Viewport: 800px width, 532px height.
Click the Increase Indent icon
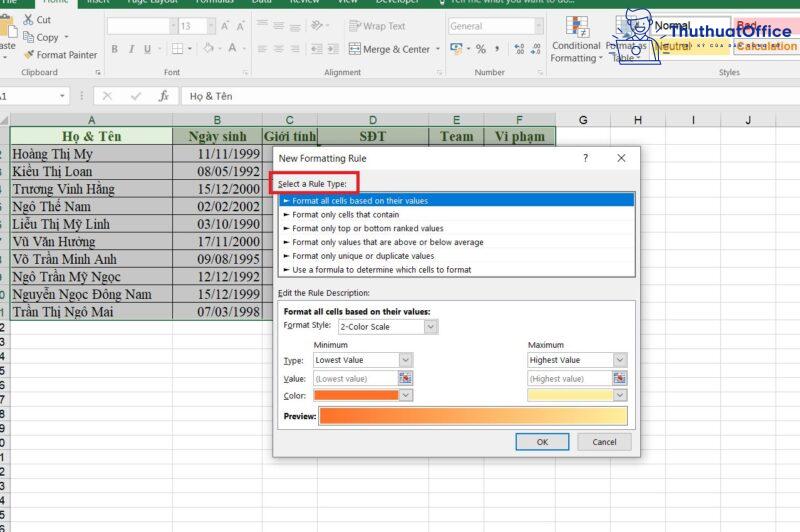tap(333, 49)
